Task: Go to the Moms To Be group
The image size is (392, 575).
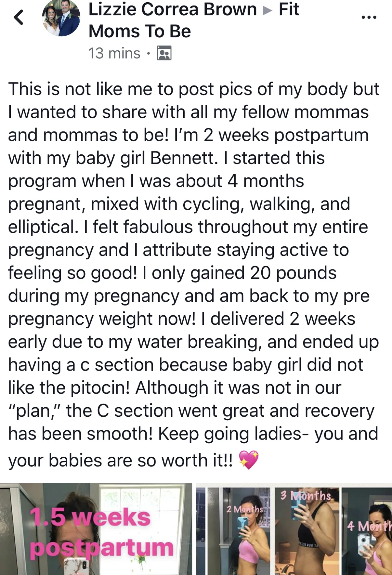Action: (139, 31)
